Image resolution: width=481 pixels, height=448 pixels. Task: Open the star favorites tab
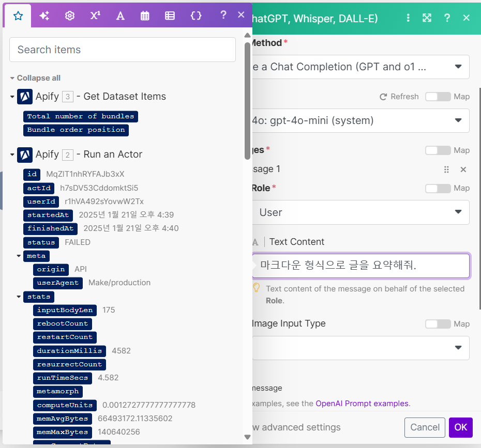pos(18,16)
